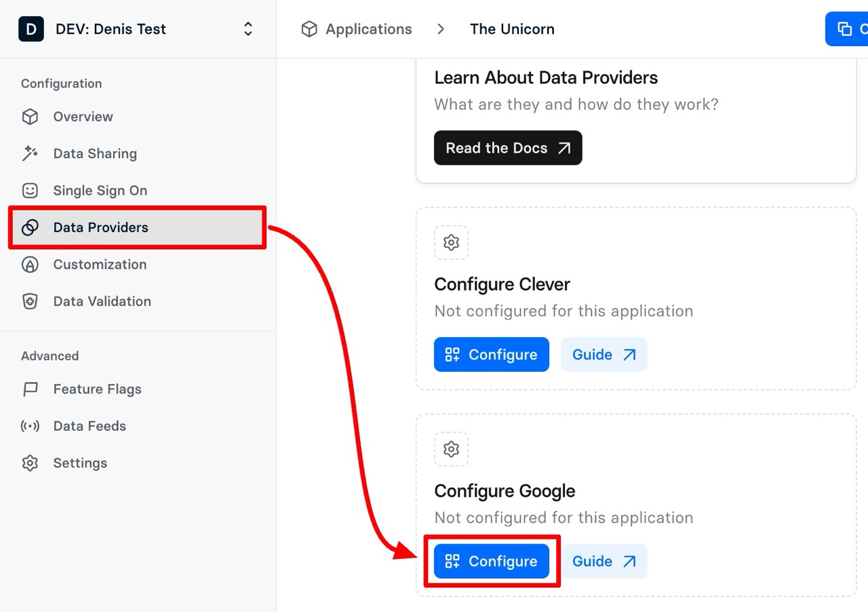This screenshot has height=612, width=868.
Task: Open the Guide link for Clever
Action: (x=604, y=355)
